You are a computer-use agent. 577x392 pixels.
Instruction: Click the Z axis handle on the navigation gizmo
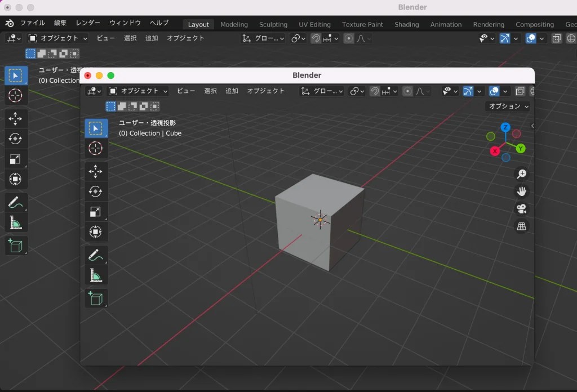tap(504, 127)
